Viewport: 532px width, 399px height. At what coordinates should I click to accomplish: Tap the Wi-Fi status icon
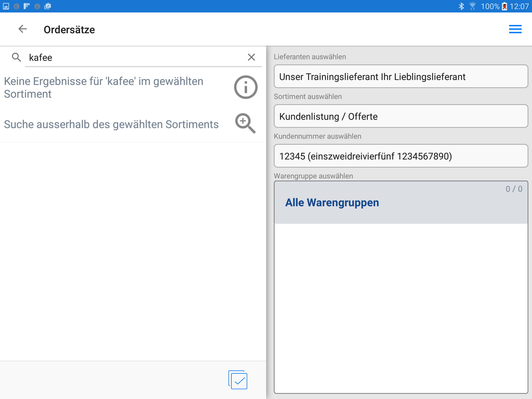(472, 6)
